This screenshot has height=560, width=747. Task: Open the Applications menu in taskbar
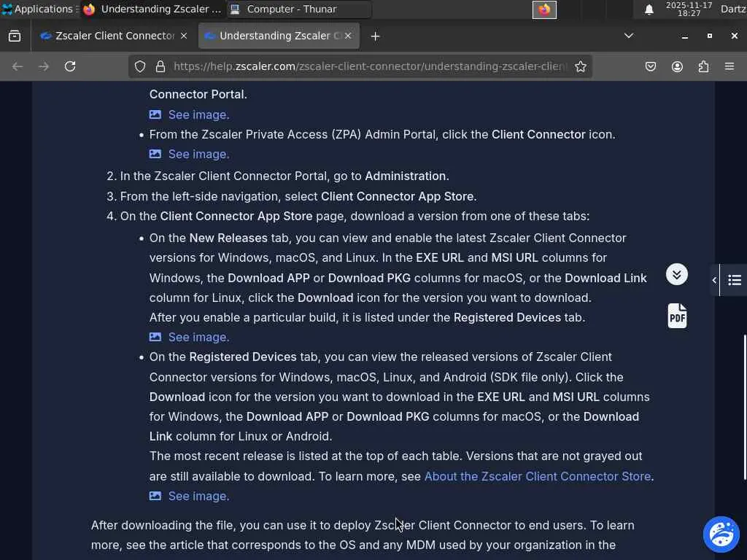38,9
